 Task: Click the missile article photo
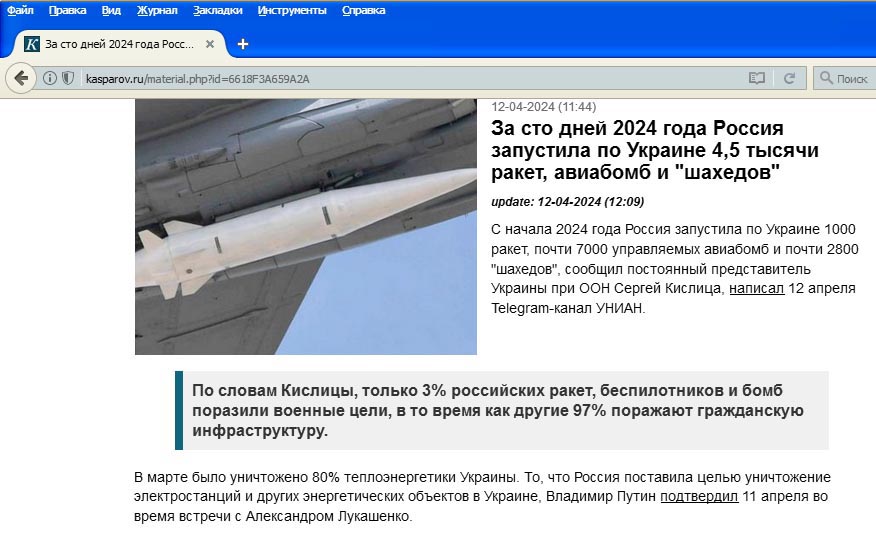pos(306,227)
